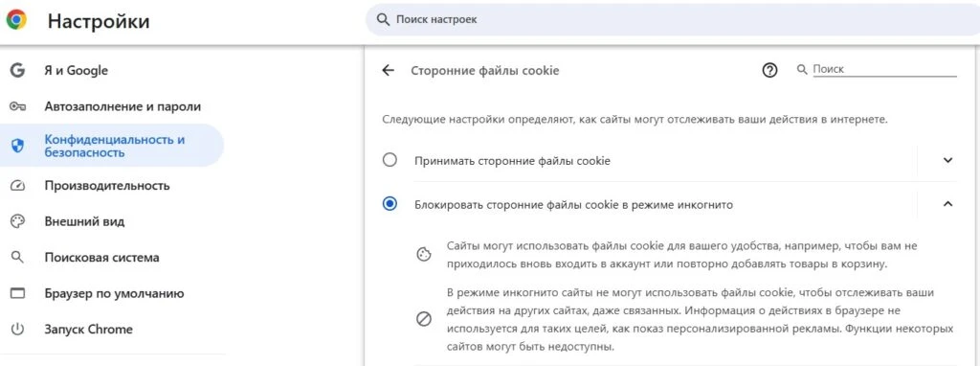
Task: Click the back arrow next to Сторонние файлы cookie
Action: [389, 71]
